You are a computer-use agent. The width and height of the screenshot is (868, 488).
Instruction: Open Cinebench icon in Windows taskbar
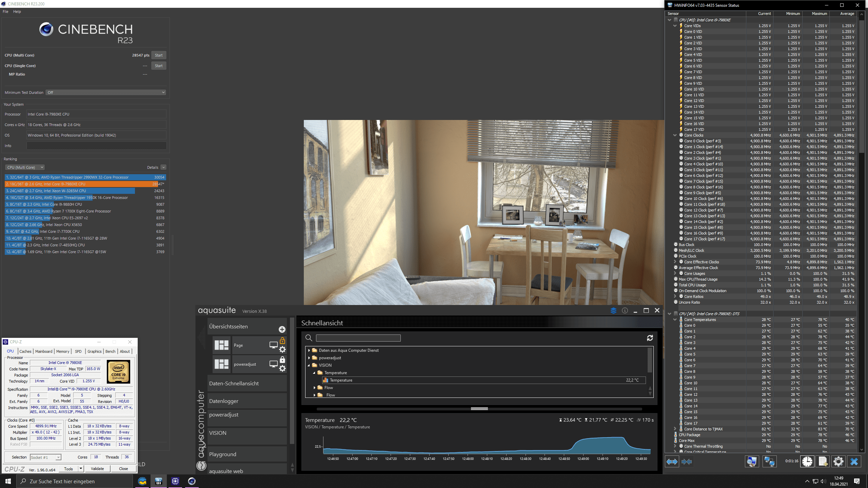tap(192, 481)
